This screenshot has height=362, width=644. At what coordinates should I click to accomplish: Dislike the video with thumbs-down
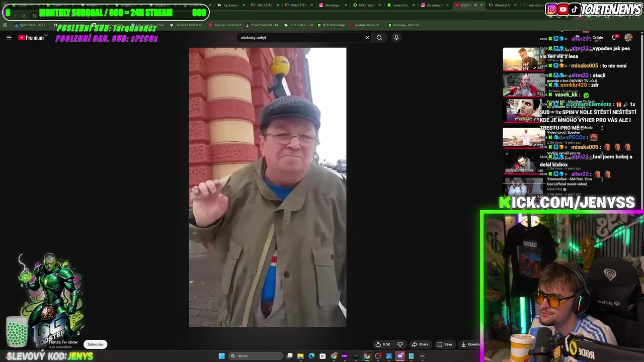pos(400,344)
